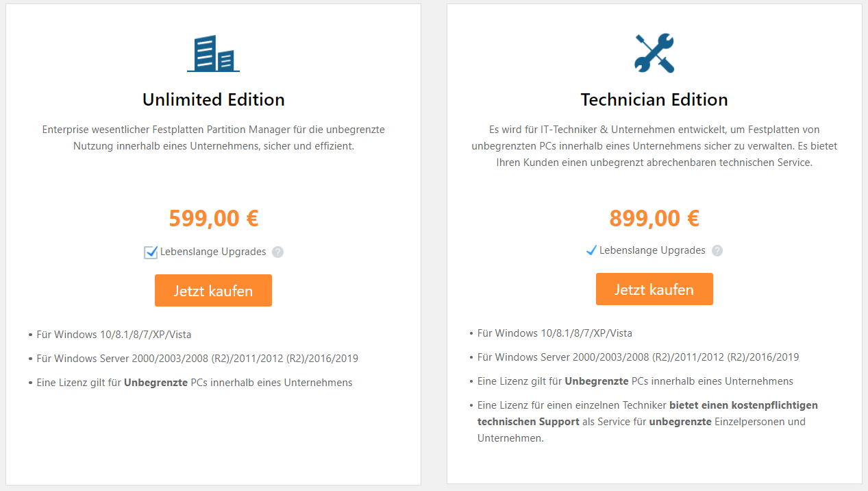Open the help question mark in Technician Edition card
The width and height of the screenshot is (868, 491).
pos(717,250)
